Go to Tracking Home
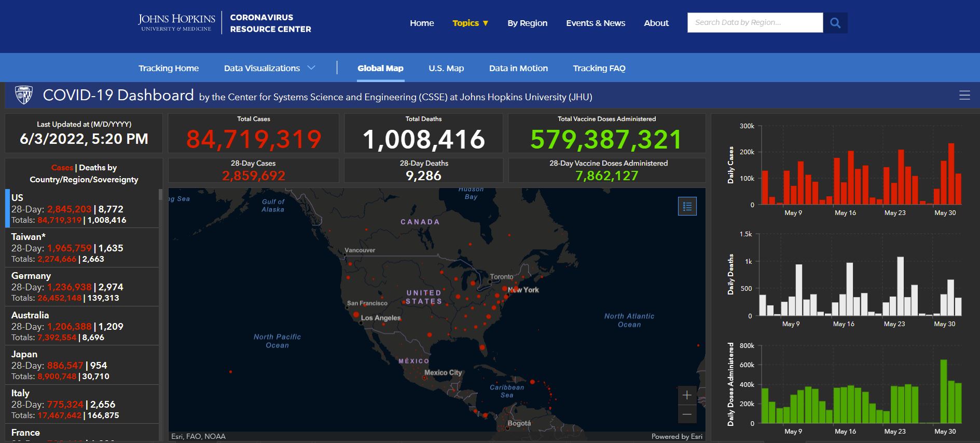This screenshot has width=980, height=443. [169, 68]
